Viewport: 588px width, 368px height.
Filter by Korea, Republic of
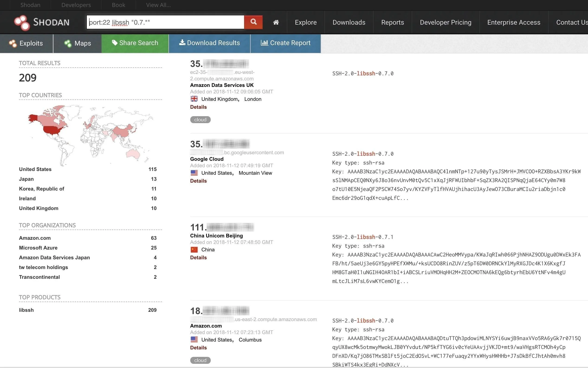click(42, 189)
